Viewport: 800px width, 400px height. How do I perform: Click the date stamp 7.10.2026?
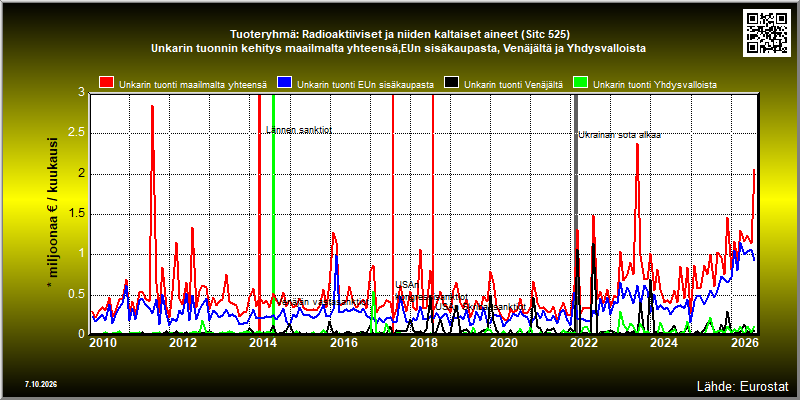pyautogui.click(x=40, y=384)
